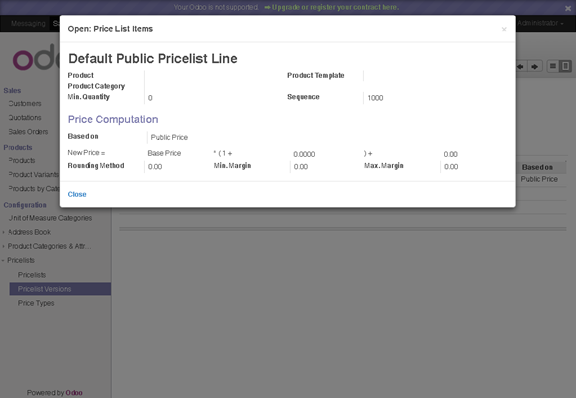Click the 0.0000 discount value

click(x=304, y=154)
